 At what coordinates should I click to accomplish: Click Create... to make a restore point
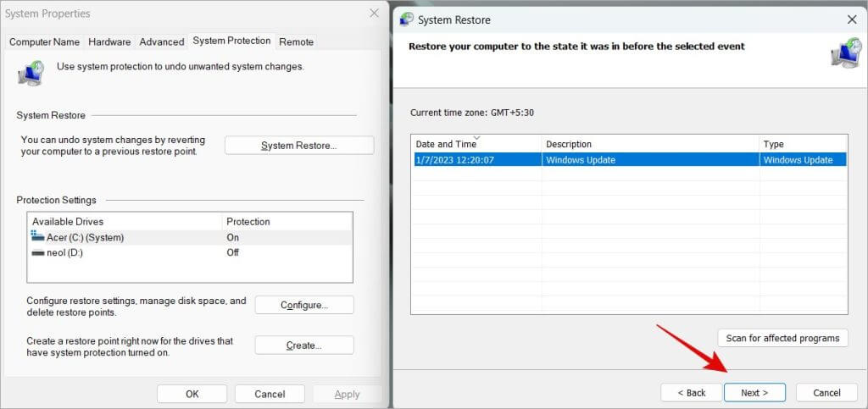(x=304, y=345)
